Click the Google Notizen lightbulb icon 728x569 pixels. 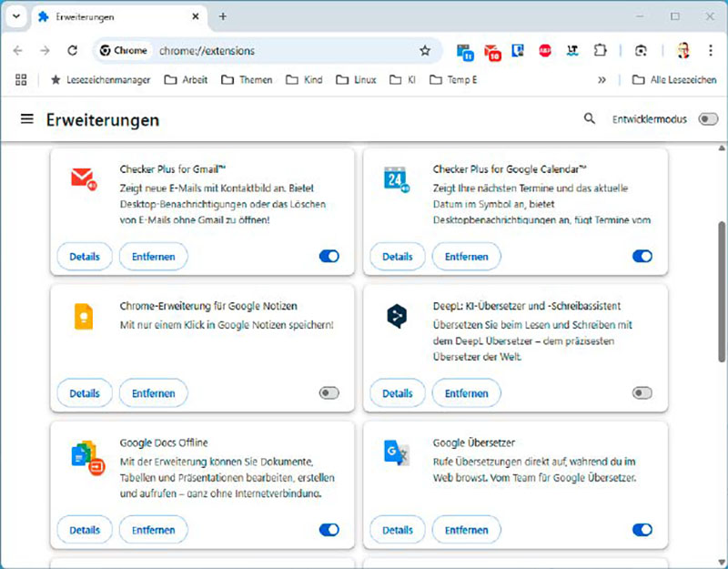(x=84, y=316)
